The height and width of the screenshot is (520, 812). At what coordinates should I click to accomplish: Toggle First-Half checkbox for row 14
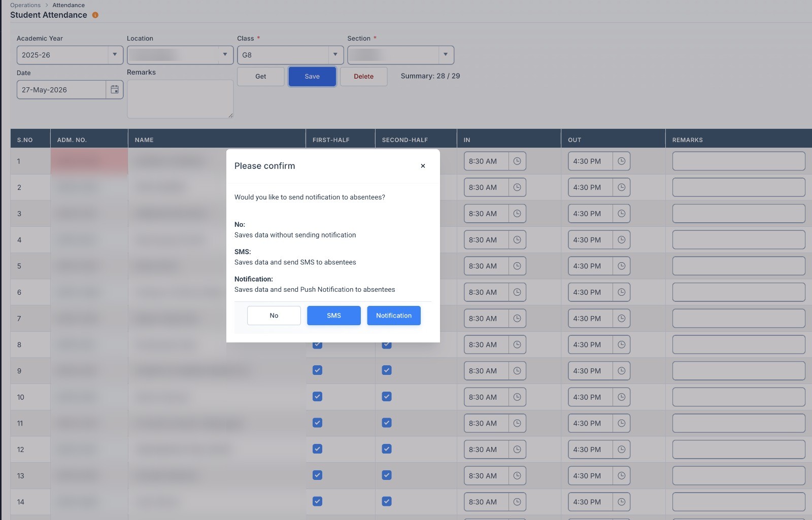[317, 501]
